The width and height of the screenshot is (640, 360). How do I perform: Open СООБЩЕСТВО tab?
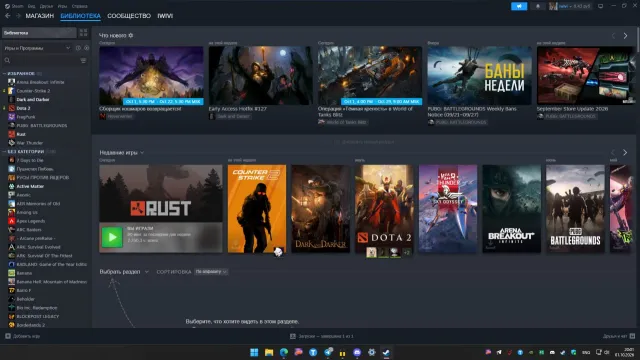click(x=129, y=16)
